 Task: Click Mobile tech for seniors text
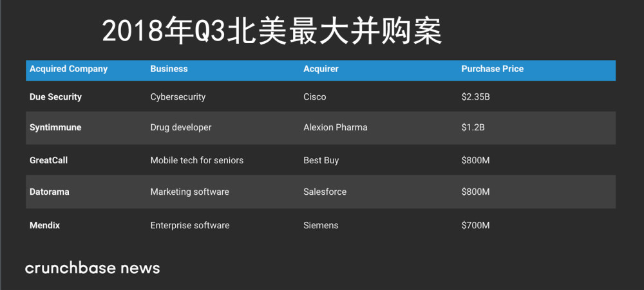tap(196, 160)
